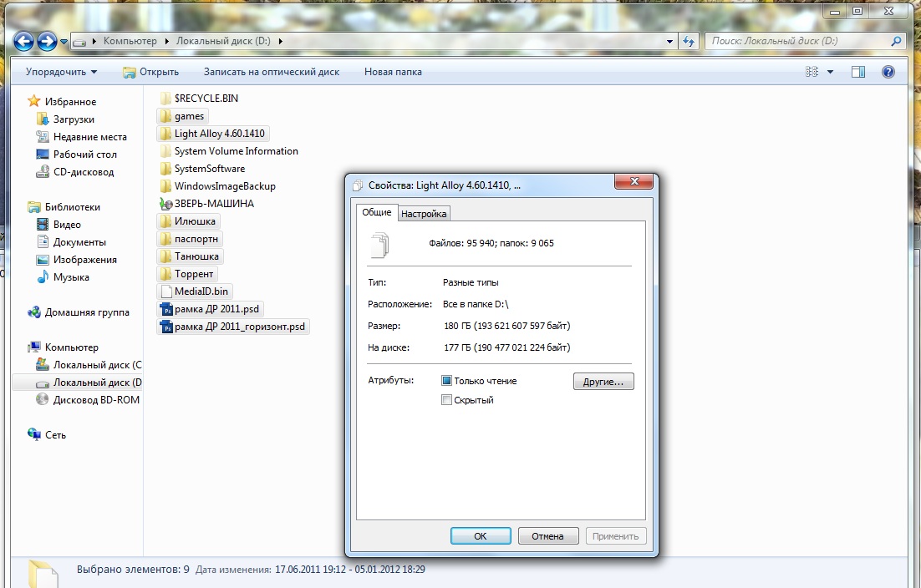Click the $RECYCLE.BIN folder icon

[x=165, y=98]
